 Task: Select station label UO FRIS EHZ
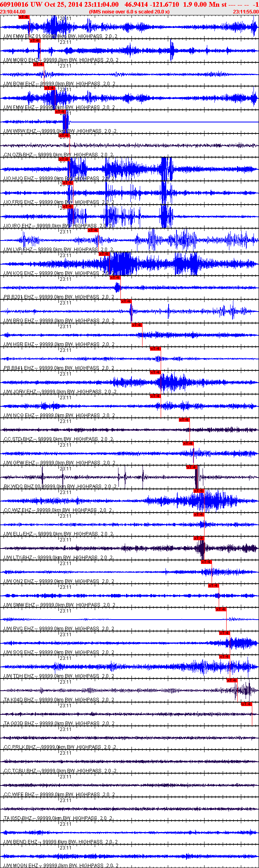(19, 202)
